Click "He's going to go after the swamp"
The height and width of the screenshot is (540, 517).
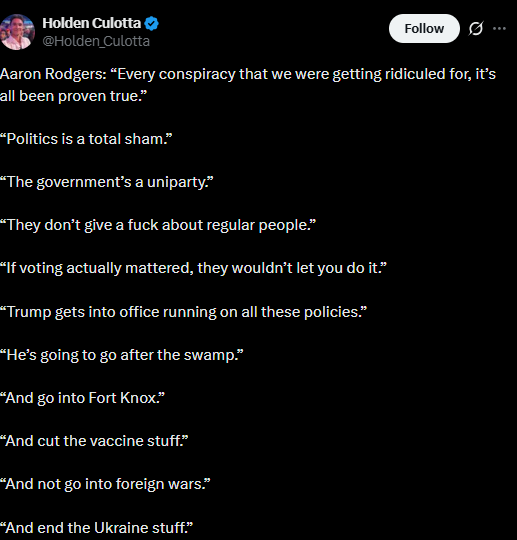(x=122, y=355)
